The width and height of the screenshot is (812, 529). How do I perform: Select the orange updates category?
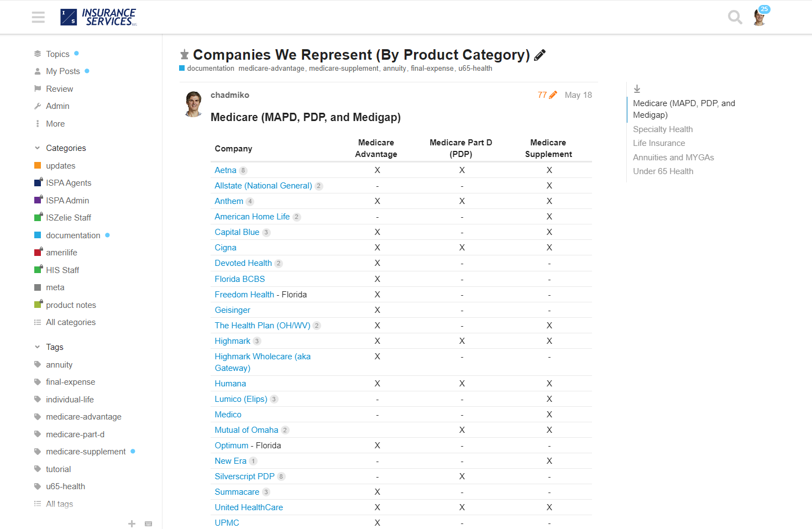coord(60,166)
